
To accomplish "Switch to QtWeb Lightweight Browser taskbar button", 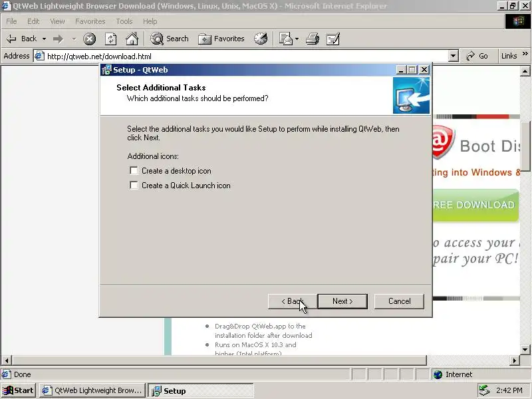I will click(92, 390).
